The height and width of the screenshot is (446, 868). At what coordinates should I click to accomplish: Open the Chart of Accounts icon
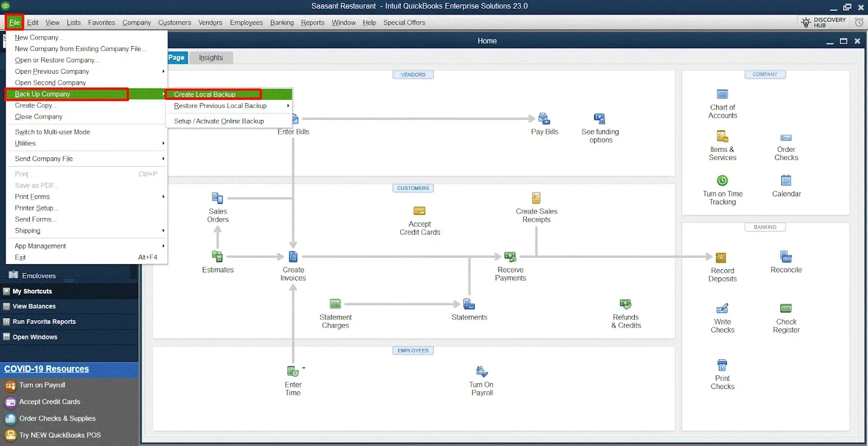tap(722, 95)
